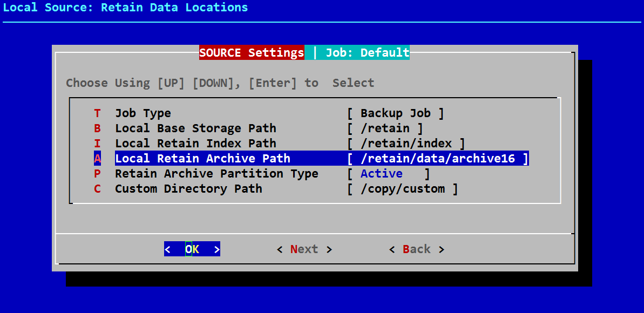This screenshot has width=644, height=313.
Task: Click the Back button
Action: (416, 249)
